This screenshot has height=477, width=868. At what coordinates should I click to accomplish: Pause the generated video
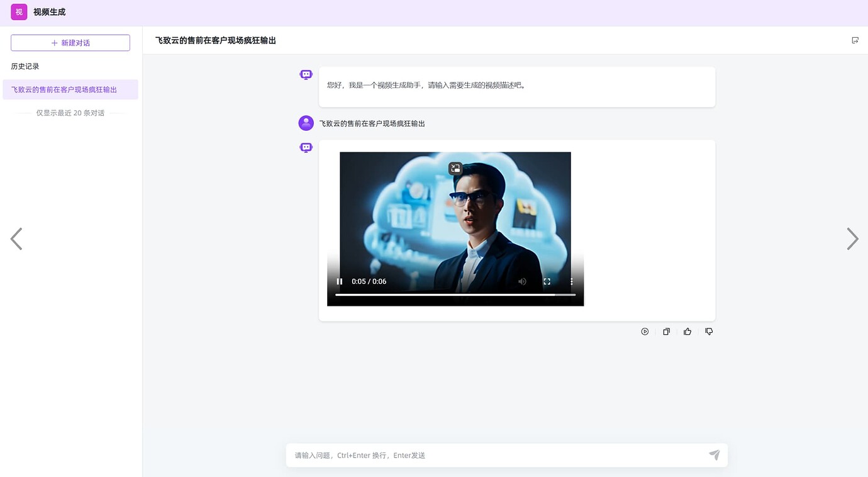click(340, 281)
